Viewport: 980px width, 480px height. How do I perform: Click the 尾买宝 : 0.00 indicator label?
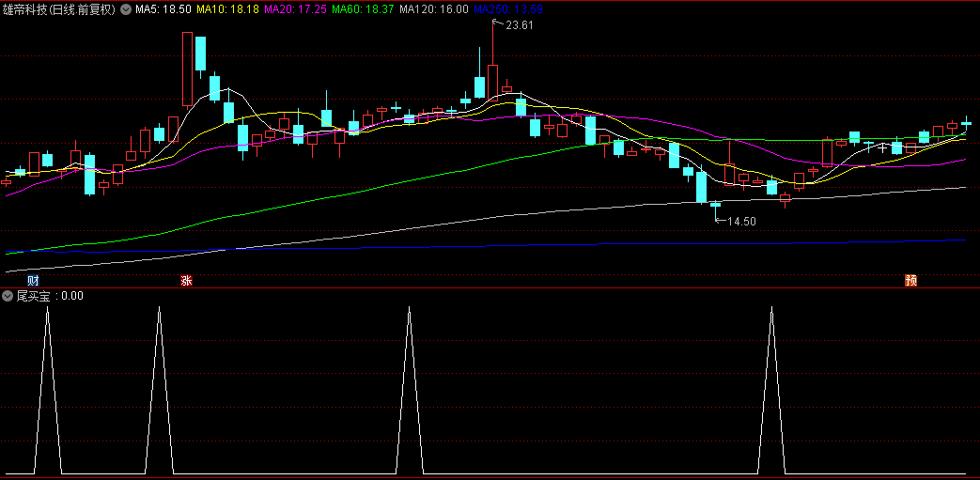[50, 296]
